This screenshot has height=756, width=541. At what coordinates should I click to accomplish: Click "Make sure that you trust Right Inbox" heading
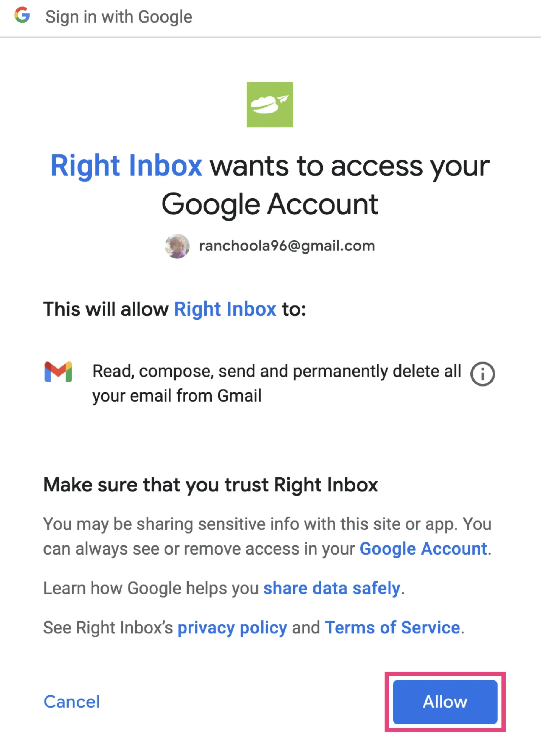pyautogui.click(x=211, y=485)
